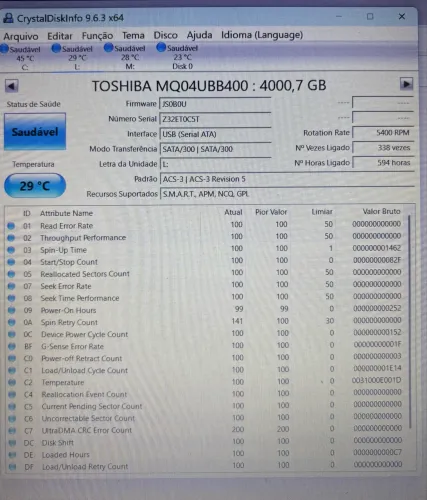Click the Nº Vezes Ligado value 338 vezes
Viewport: 427px width, 500px height.
pyautogui.click(x=383, y=148)
